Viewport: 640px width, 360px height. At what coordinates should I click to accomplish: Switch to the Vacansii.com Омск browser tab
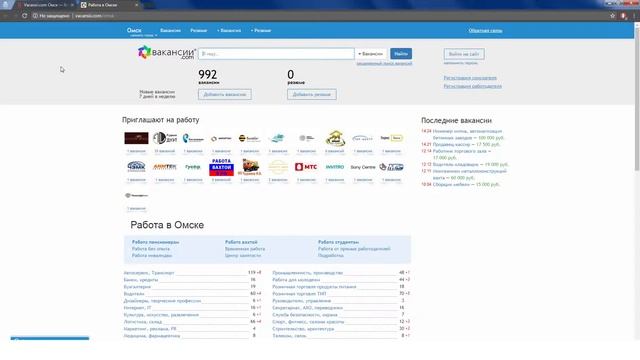(45, 5)
